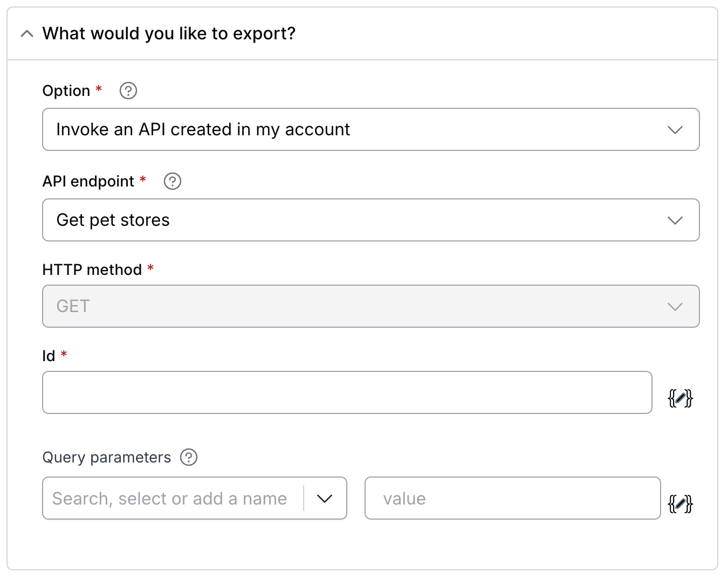This screenshot has height=580, width=728.
Task: Open the API endpoint dropdown
Action: coord(371,220)
